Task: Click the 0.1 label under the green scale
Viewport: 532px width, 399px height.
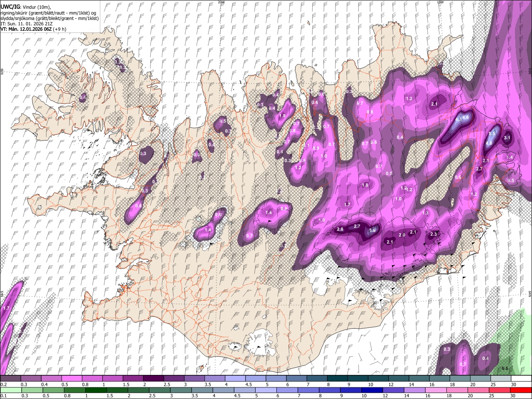Action: click(3, 396)
